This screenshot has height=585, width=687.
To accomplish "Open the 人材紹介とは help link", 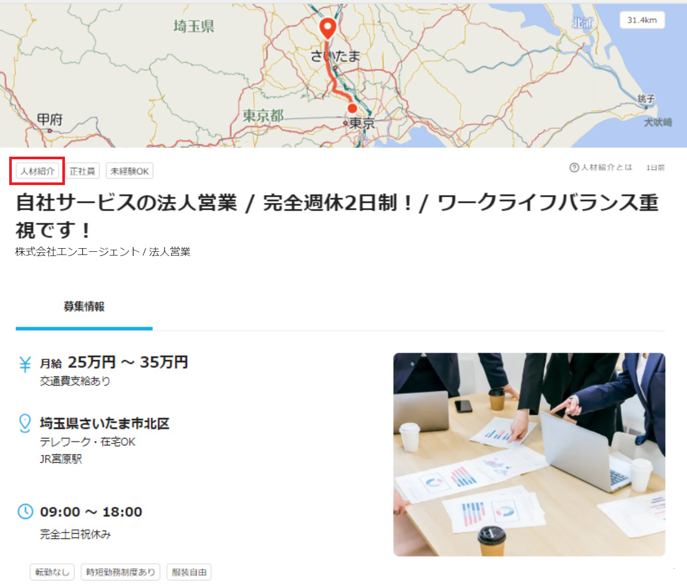I will coord(601,167).
